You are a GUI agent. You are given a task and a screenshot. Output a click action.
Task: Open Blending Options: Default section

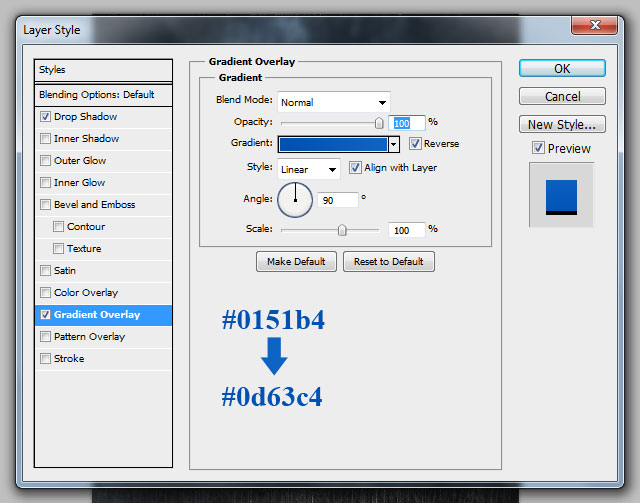[103, 95]
